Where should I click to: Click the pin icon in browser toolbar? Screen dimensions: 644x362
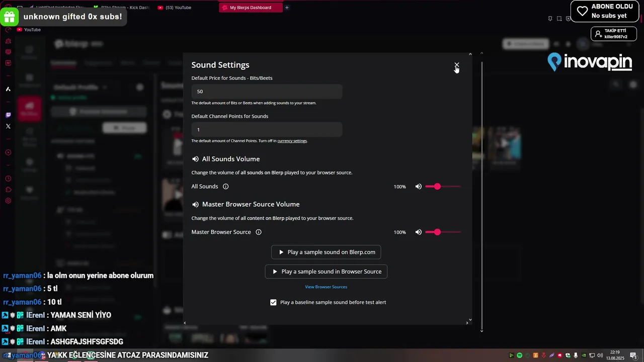point(550,19)
